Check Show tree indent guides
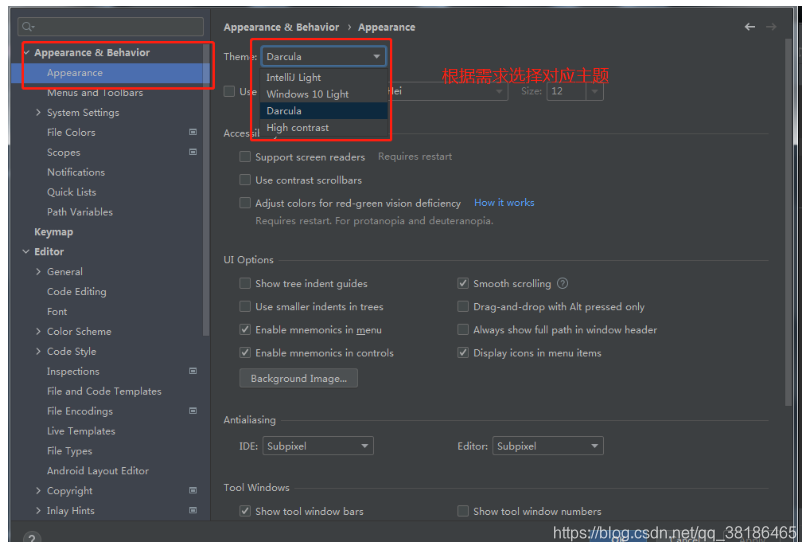This screenshot has width=807, height=552. pos(245,283)
